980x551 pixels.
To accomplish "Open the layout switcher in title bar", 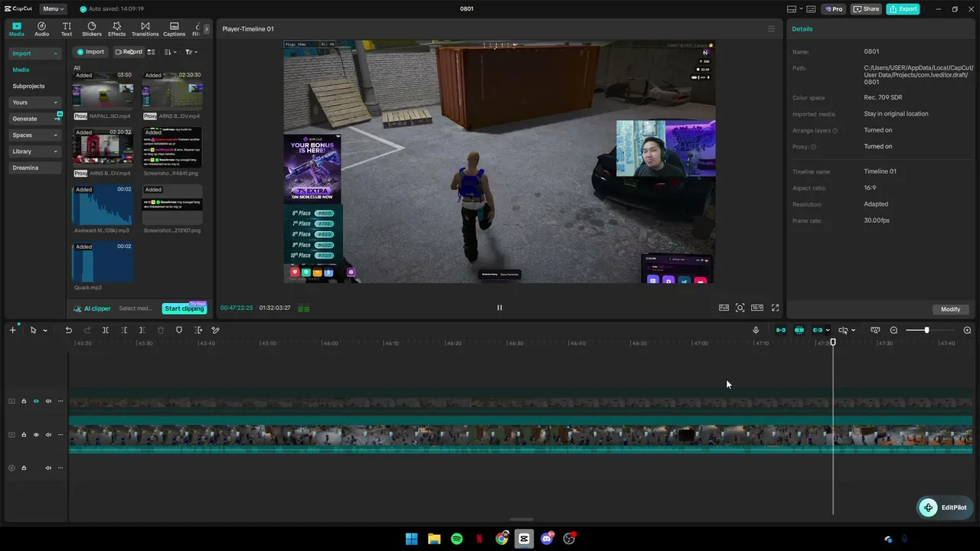I will (x=795, y=9).
